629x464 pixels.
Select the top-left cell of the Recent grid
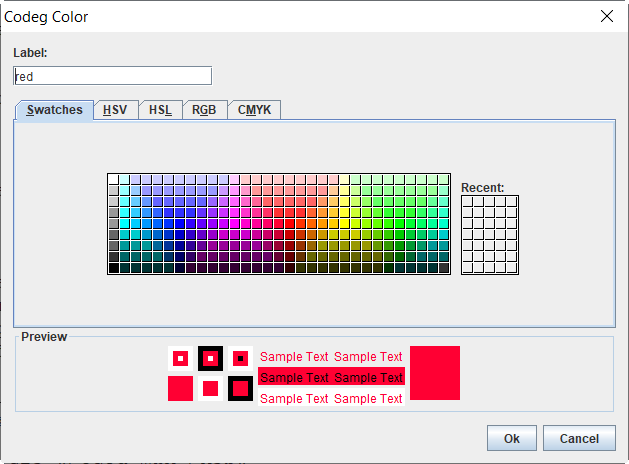(x=468, y=201)
